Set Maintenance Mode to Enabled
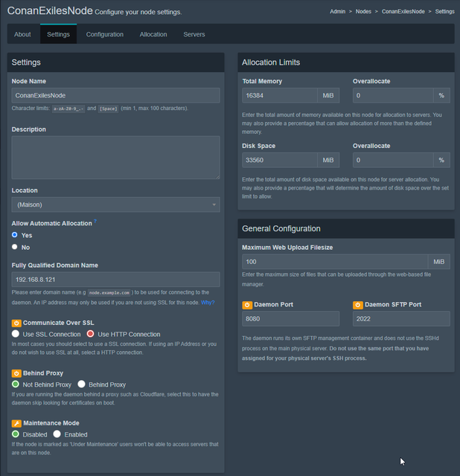460x476 pixels. click(57, 434)
